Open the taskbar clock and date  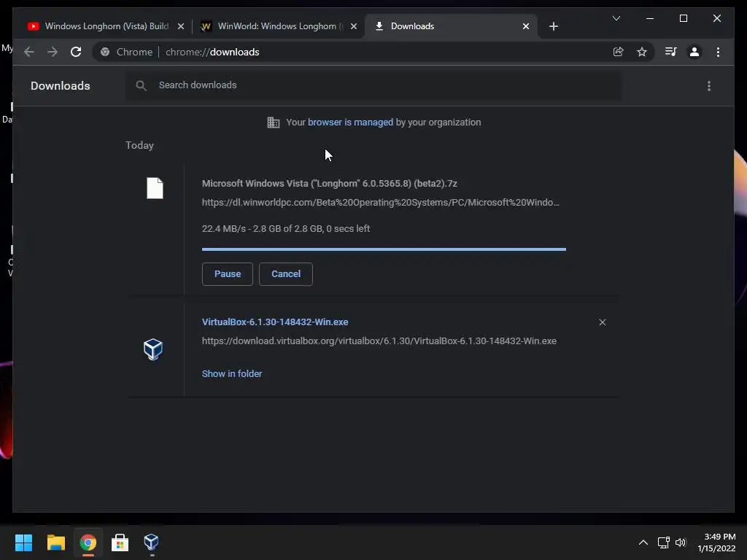717,542
